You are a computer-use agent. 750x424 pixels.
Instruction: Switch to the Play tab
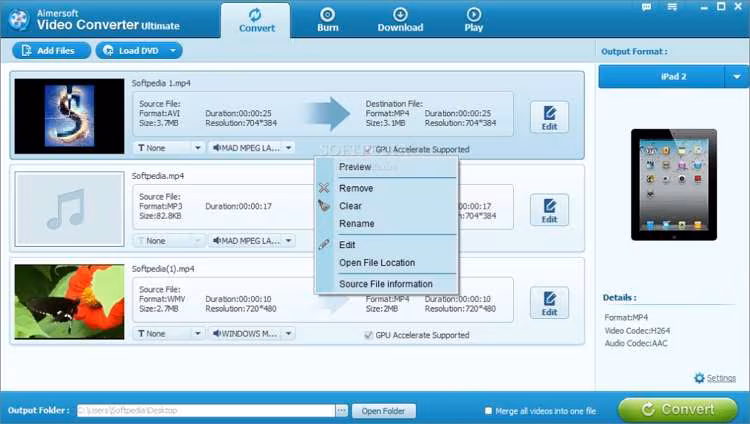(x=474, y=20)
